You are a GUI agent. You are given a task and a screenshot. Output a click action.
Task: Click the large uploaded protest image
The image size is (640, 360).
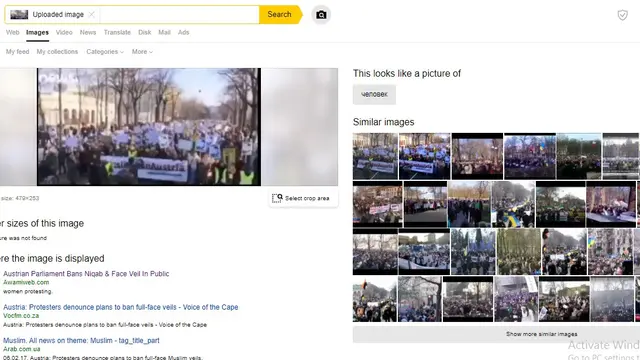149,127
